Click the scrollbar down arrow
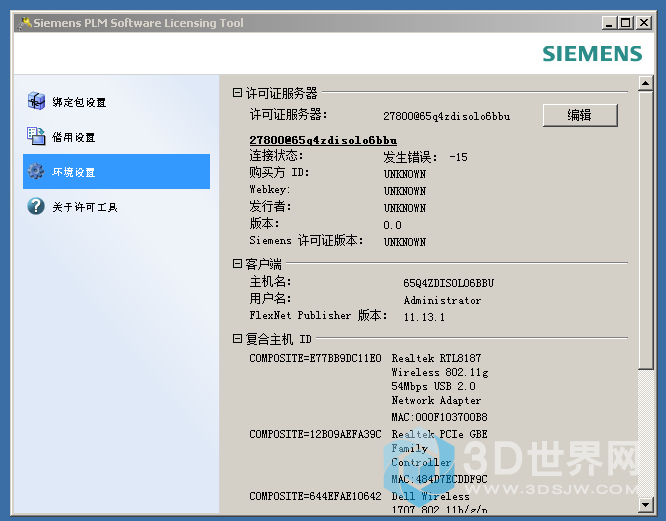 [x=646, y=504]
